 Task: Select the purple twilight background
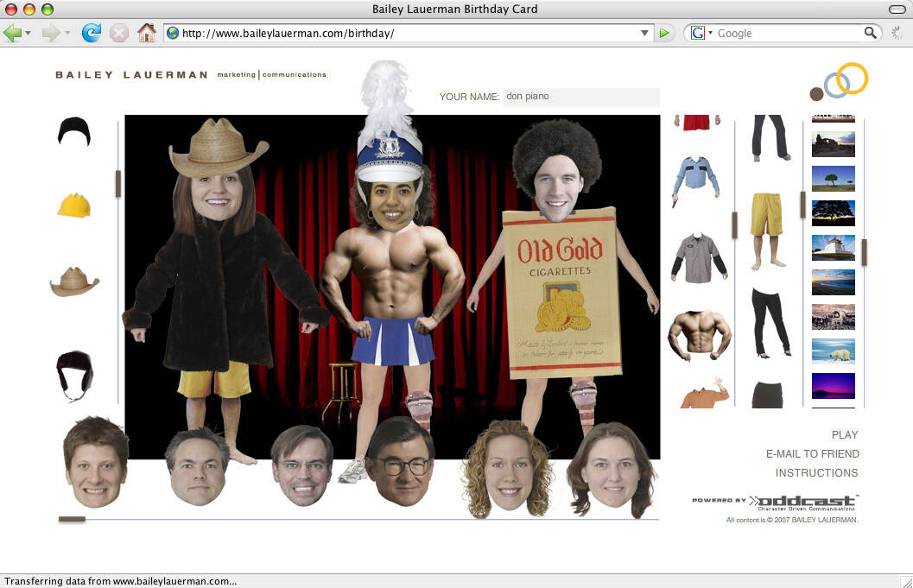(x=834, y=386)
